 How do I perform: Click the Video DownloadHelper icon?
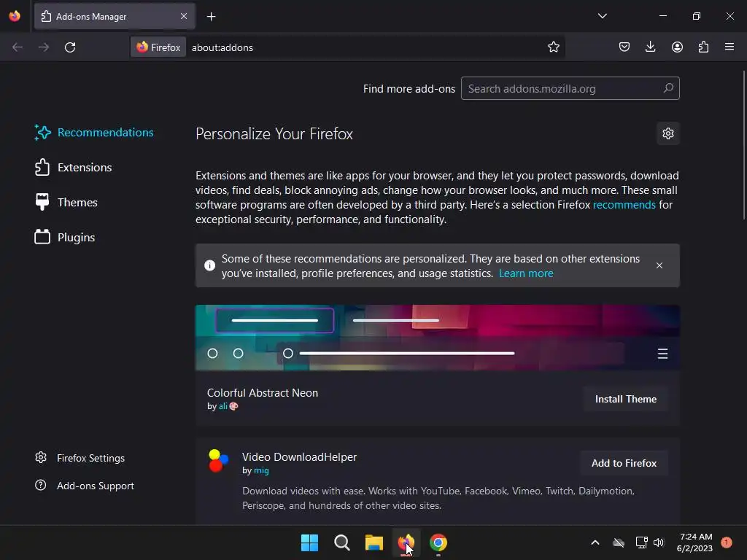(x=219, y=461)
